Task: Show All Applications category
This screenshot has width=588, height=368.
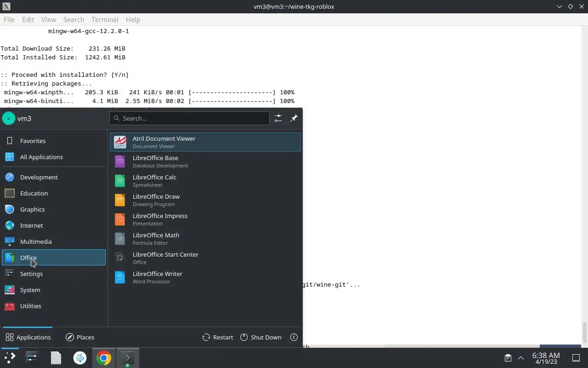Action: [x=54, y=157]
